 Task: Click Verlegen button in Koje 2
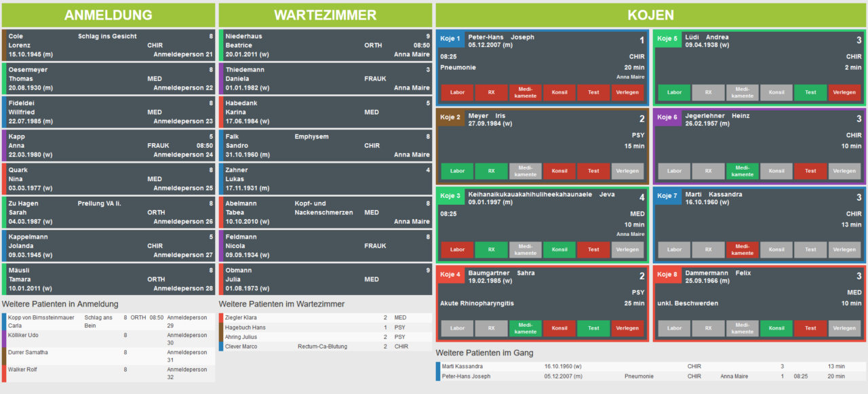click(627, 171)
